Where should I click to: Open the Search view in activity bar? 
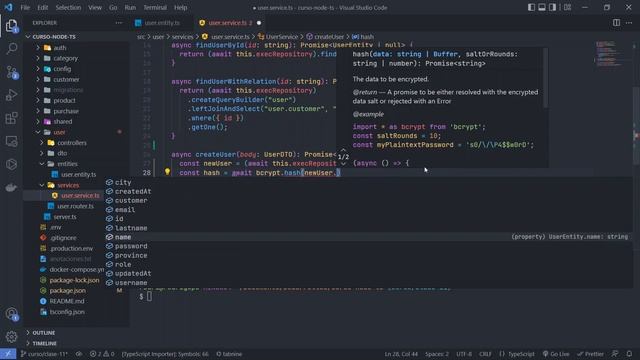pos(11,49)
